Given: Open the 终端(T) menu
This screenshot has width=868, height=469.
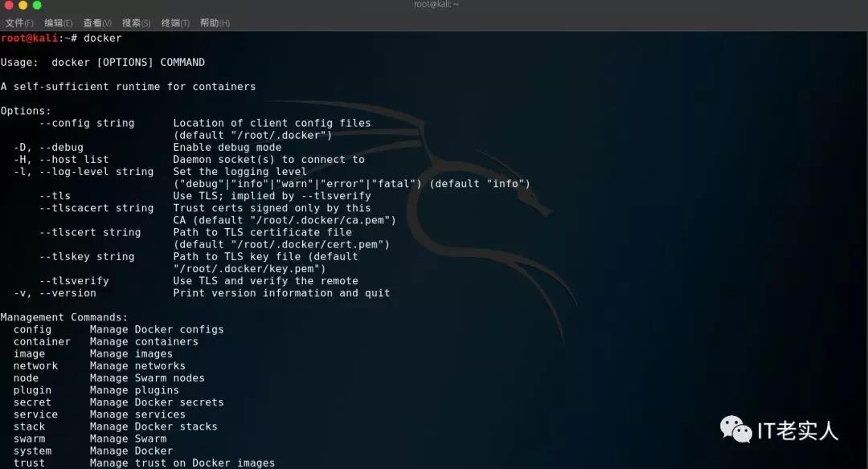Looking at the screenshot, I should (175, 22).
